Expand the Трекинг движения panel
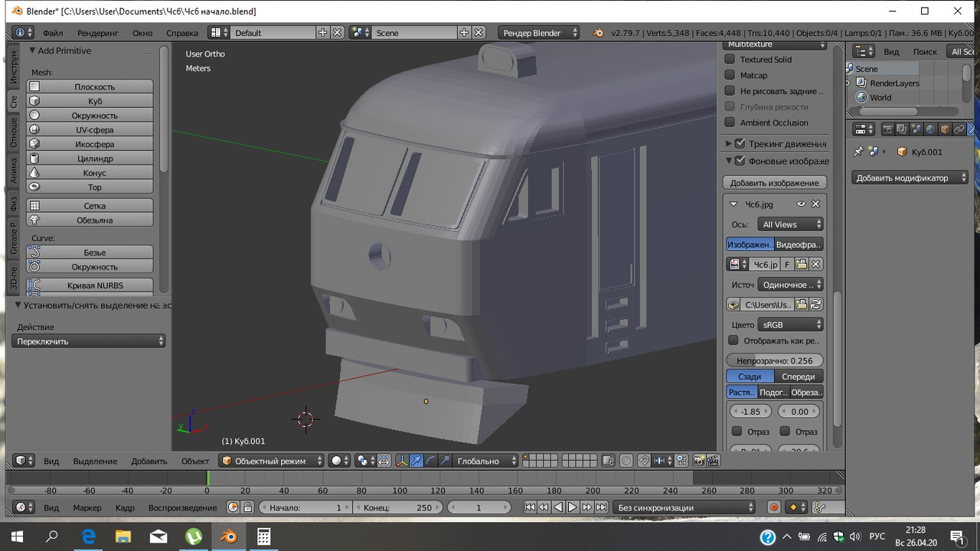The height and width of the screenshot is (551, 980). coord(728,143)
